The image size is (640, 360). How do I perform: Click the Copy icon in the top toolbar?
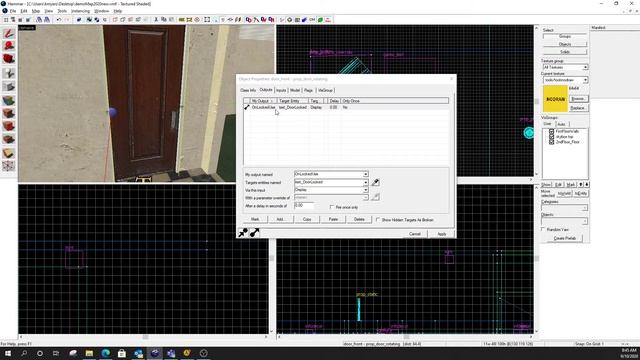click(x=164, y=20)
